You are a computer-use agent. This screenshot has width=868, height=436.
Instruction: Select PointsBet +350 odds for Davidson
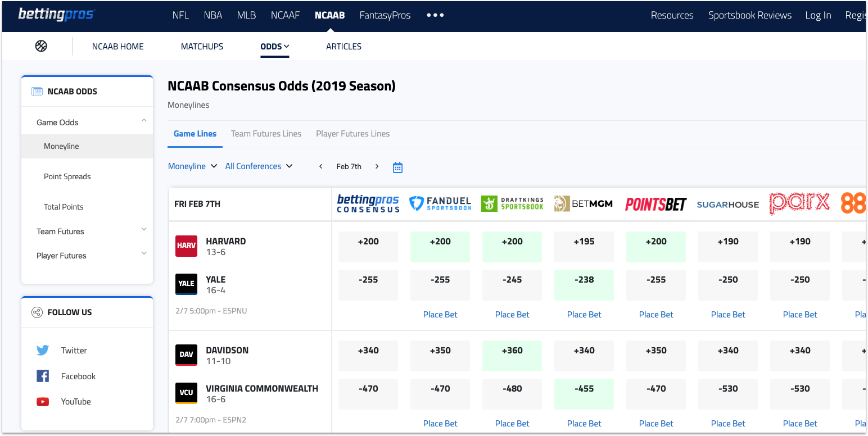tap(656, 356)
